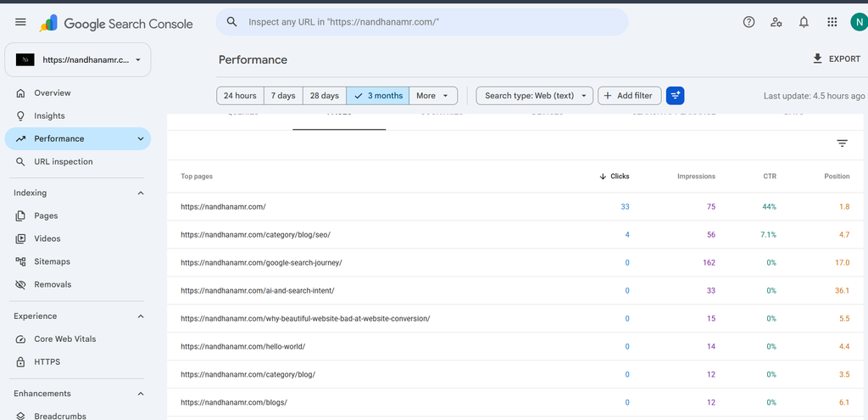868x420 pixels.
Task: Open Sitemaps report in the sidebar
Action: pyautogui.click(x=77, y=261)
